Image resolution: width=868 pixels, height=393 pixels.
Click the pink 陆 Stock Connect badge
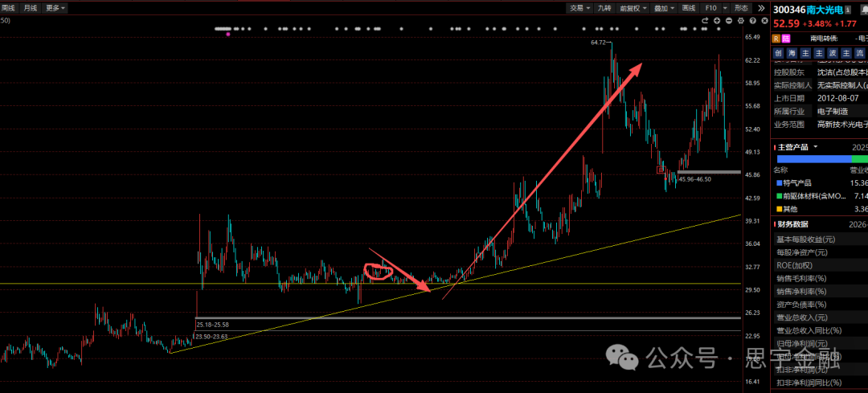[x=786, y=39]
